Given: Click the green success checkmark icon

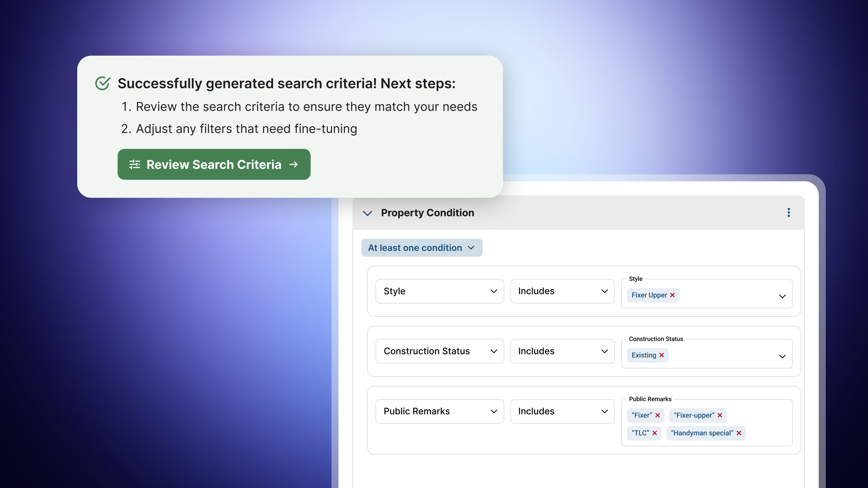Looking at the screenshot, I should 102,83.
